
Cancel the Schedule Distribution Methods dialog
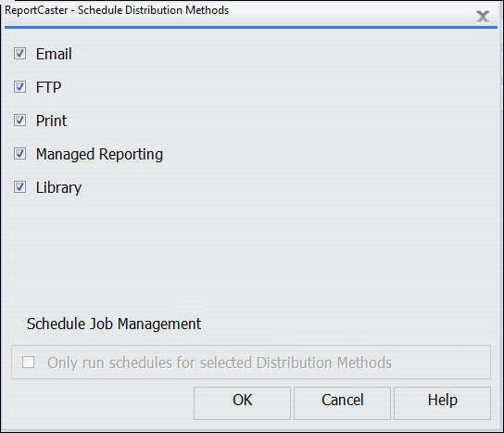(342, 402)
